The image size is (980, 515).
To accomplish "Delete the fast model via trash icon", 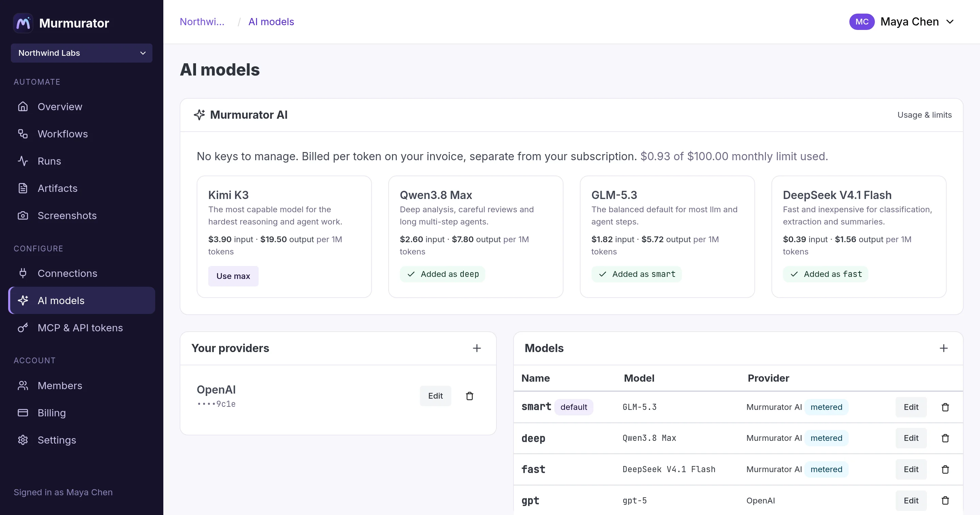I will tap(945, 469).
